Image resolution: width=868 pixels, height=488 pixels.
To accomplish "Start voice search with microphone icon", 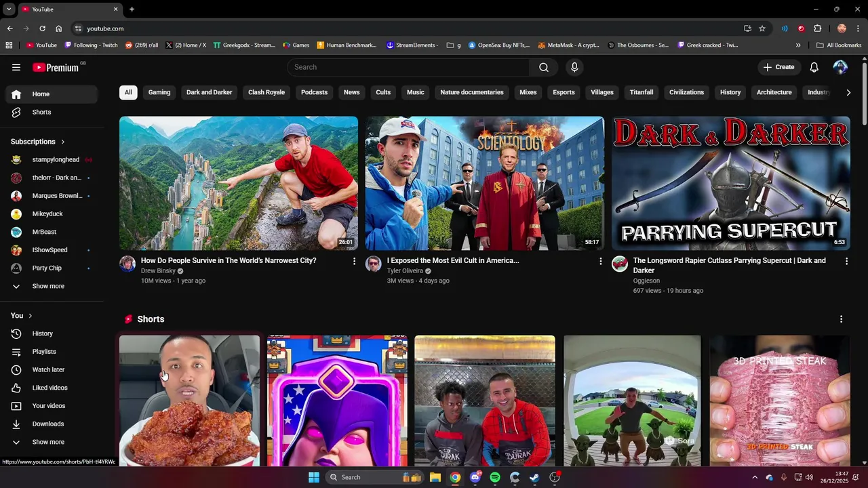I will pyautogui.click(x=574, y=67).
